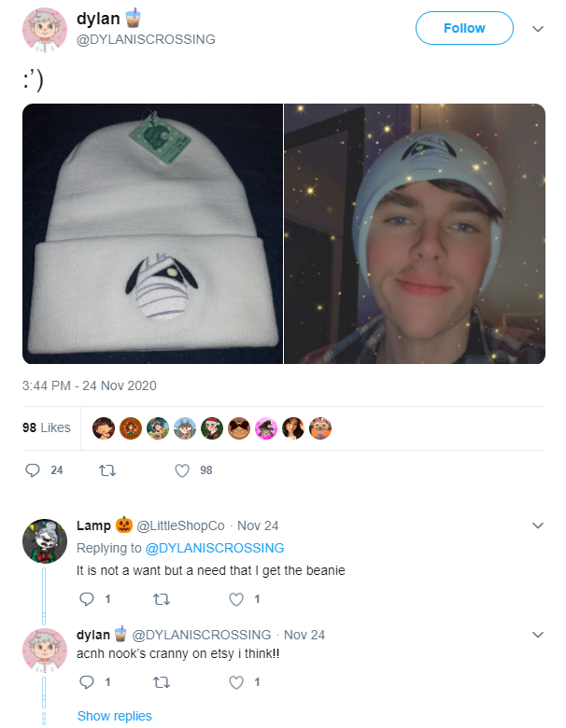Open the selfie photo wearing the beanie
The width and height of the screenshot is (566, 728).
415,233
